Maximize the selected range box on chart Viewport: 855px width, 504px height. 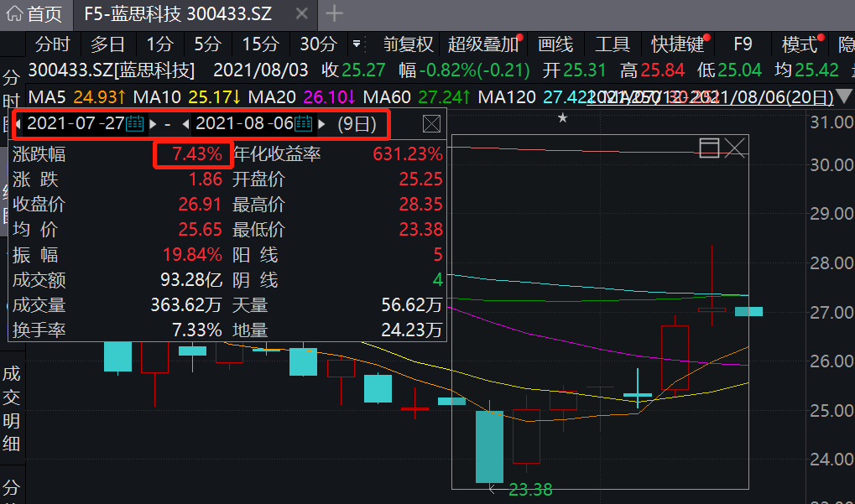(709, 148)
